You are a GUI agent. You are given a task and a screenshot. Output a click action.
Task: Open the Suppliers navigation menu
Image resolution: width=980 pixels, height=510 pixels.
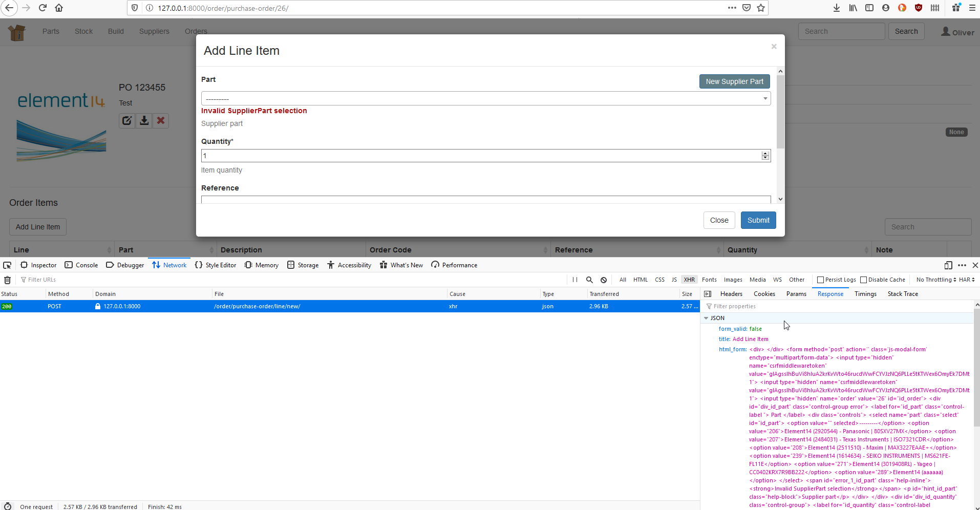click(154, 31)
